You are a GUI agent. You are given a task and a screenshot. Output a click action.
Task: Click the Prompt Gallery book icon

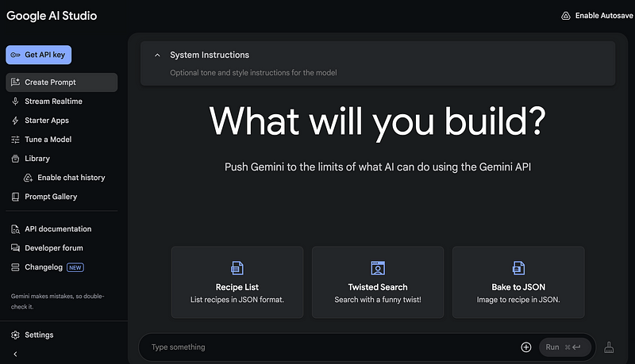[15, 197]
